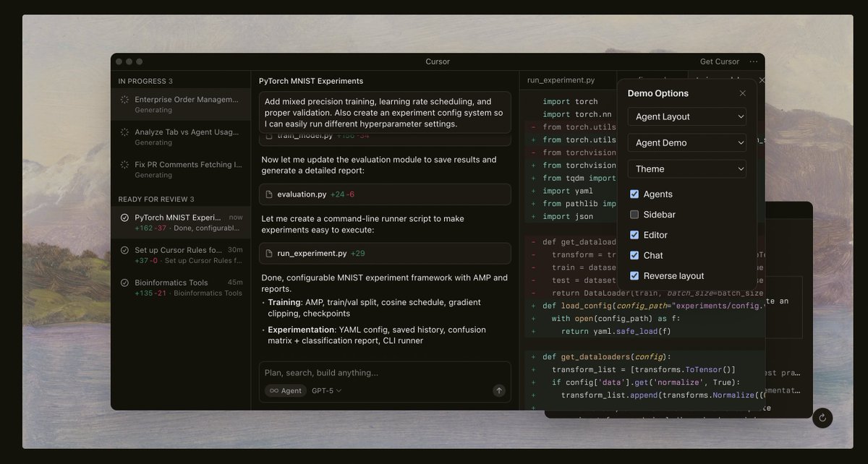868x464 pixels.
Task: Click the user prompt box about mixed precision training
Action: (x=385, y=112)
